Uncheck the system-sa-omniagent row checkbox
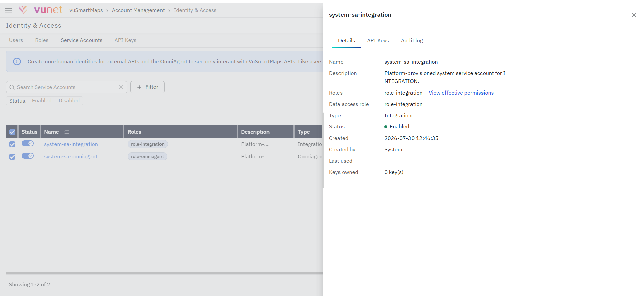The height and width of the screenshot is (296, 644). 12,157
